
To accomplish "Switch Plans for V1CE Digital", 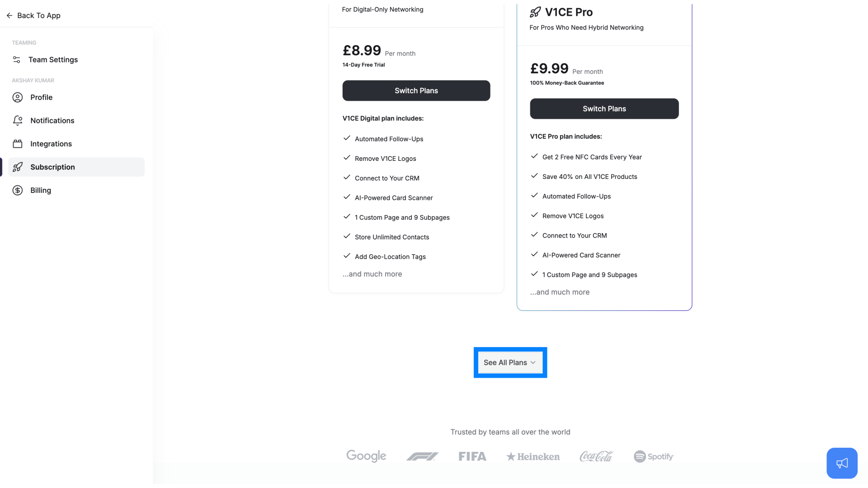I will pyautogui.click(x=416, y=90).
